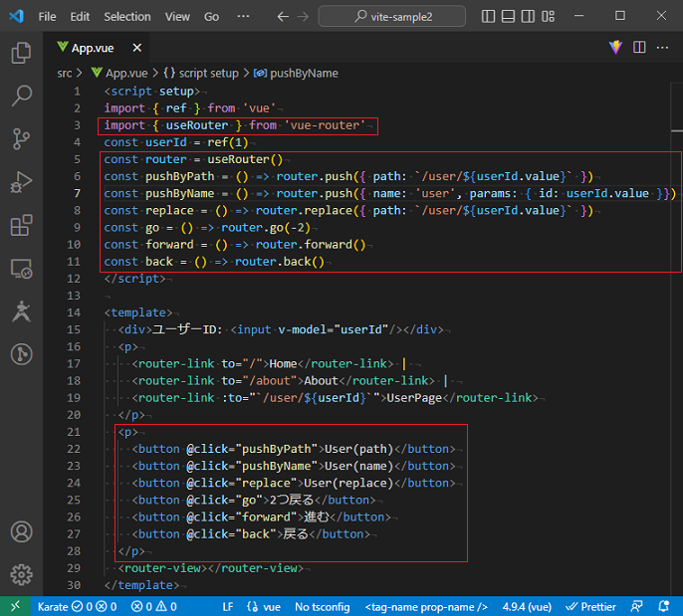Screen dimensions: 683x616
Task: Open the View menu
Action: (x=177, y=17)
